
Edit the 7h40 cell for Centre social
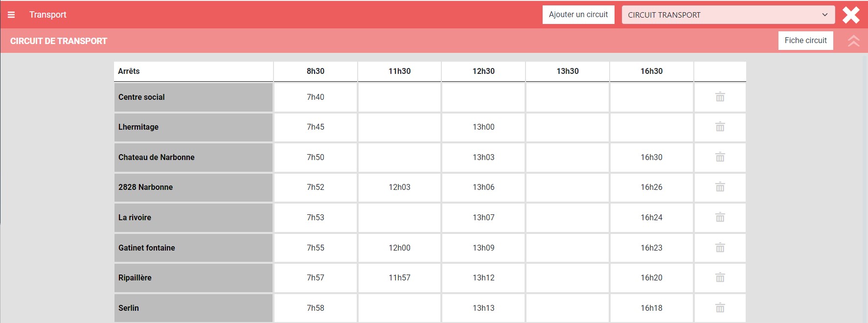point(316,97)
